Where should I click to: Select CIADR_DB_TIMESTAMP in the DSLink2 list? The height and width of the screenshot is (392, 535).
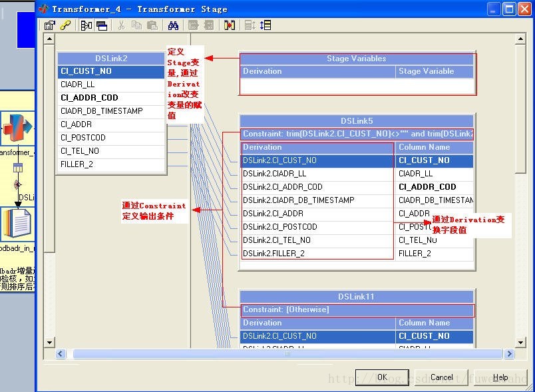point(111,111)
